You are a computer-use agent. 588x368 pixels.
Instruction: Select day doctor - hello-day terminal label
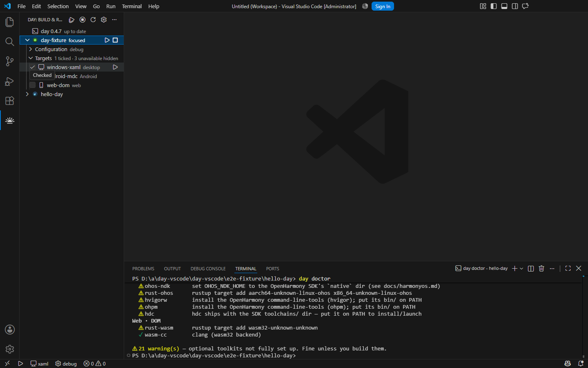pos(481,269)
